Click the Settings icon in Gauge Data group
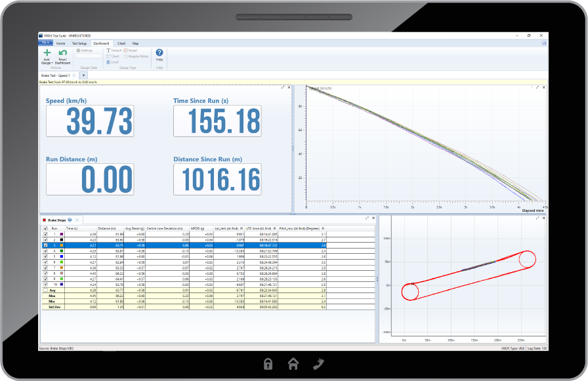 pyautogui.click(x=78, y=50)
